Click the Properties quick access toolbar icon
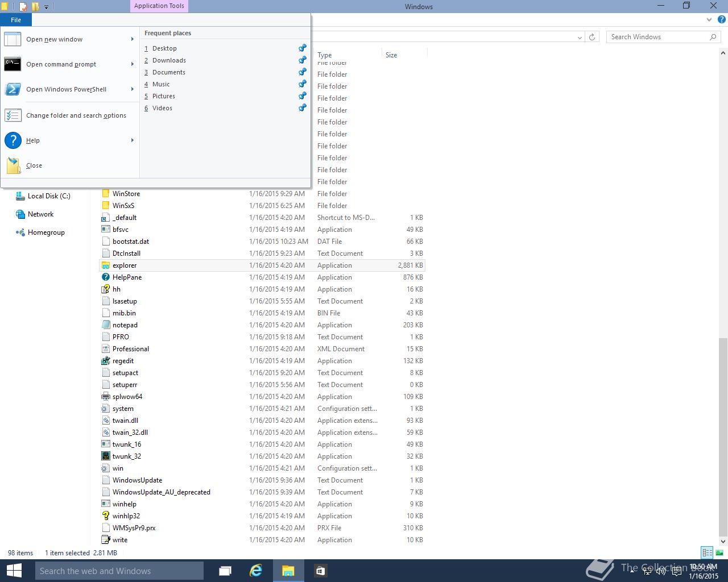 [x=23, y=7]
